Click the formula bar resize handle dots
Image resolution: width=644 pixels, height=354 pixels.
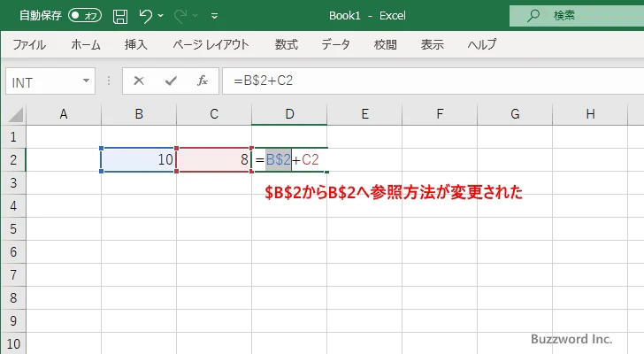(x=109, y=81)
